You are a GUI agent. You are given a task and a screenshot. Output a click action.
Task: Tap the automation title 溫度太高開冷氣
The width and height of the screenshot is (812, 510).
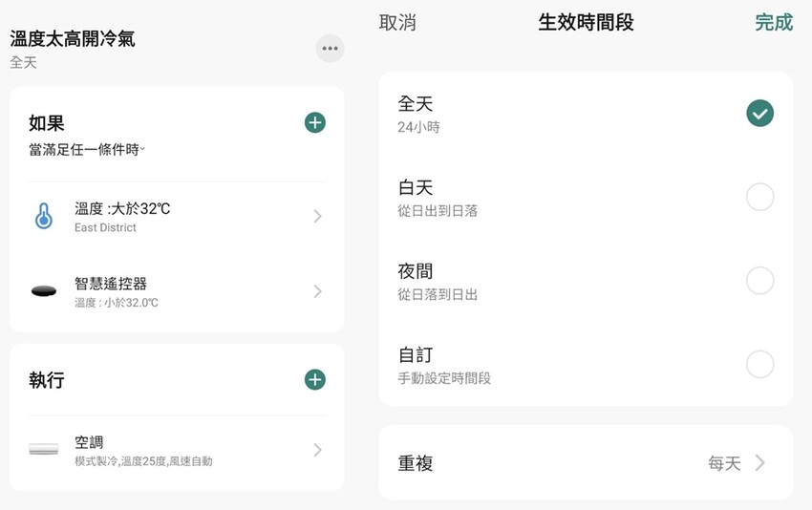[73, 39]
